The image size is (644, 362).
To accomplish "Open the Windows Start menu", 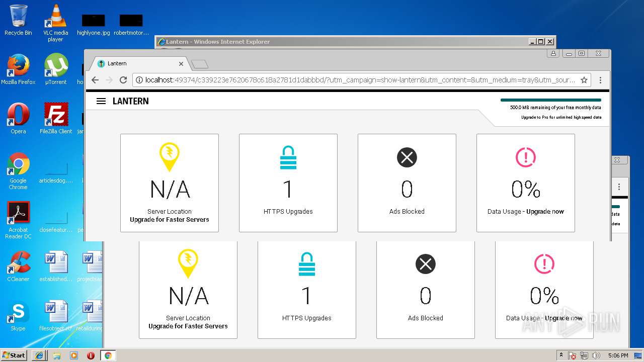I will click(x=14, y=355).
